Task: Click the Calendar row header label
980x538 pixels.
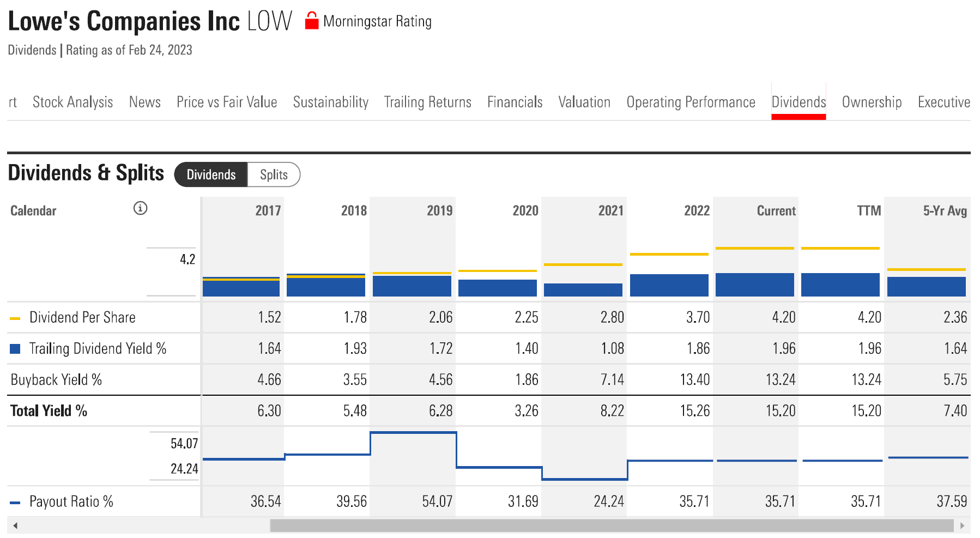Action: click(x=33, y=211)
